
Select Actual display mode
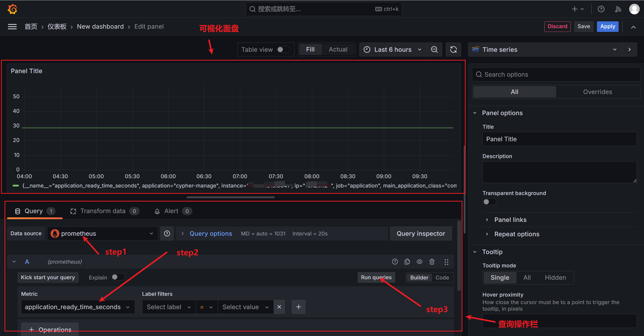coord(338,50)
